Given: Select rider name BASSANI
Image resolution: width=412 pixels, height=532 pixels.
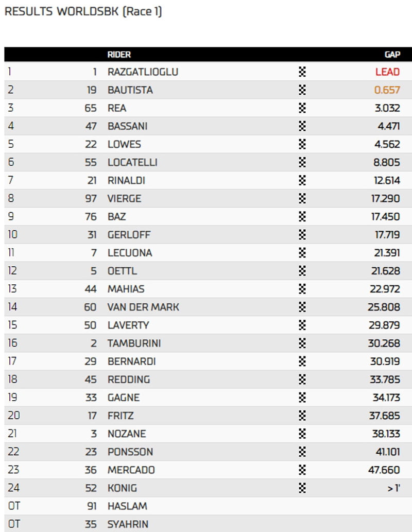Looking at the screenshot, I should tap(128, 126).
